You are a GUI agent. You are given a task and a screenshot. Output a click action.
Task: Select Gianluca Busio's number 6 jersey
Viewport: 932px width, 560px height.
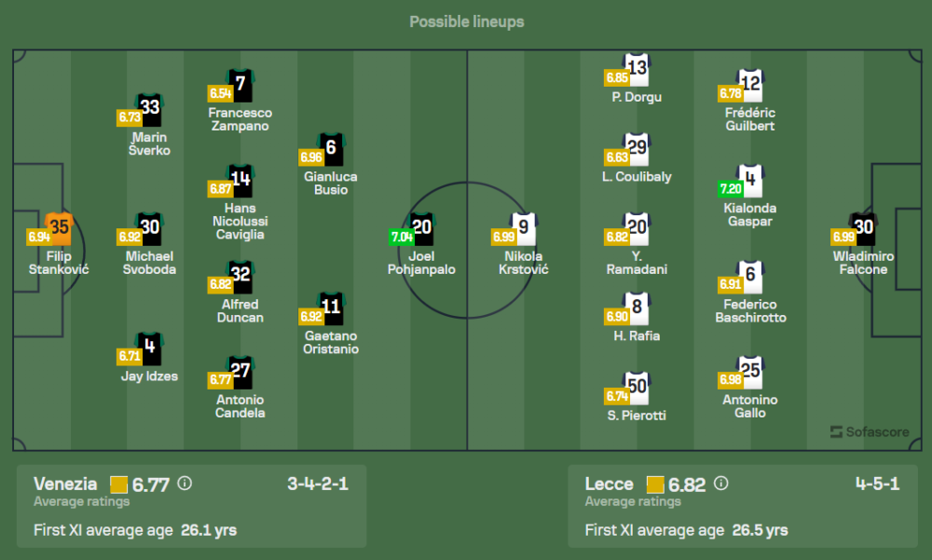tap(331, 148)
